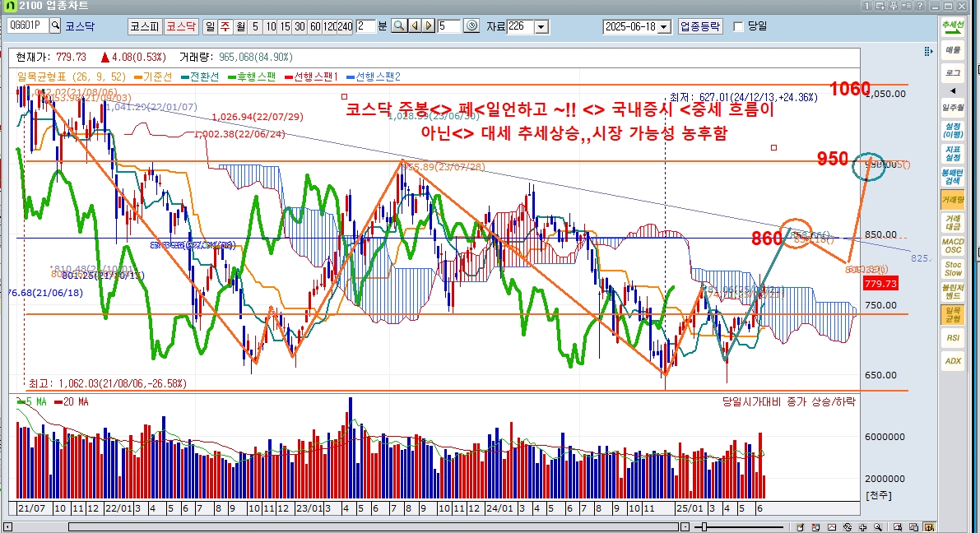The height and width of the screenshot is (533, 980).
Task: Switch to 주 weekly period
Action: (x=225, y=26)
